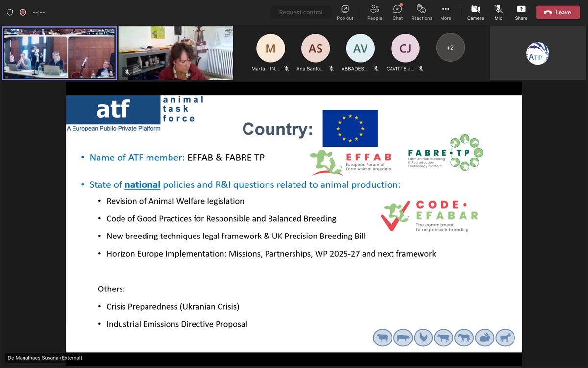This screenshot has height=368, width=588.
Task: Select the presenter webcam video thumbnail
Action: tap(175, 53)
